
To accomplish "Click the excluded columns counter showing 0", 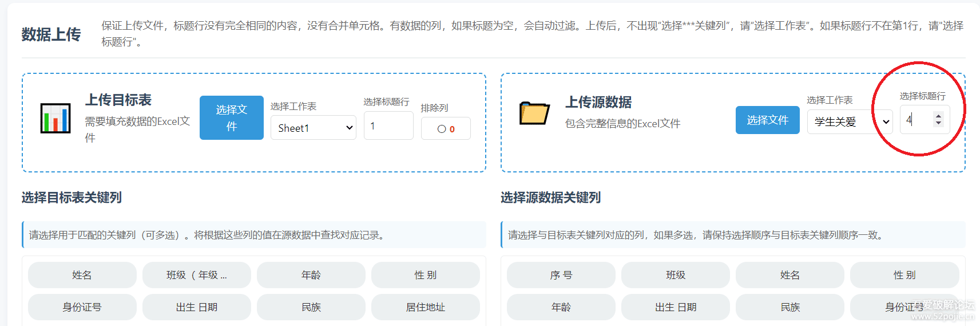I will (446, 129).
